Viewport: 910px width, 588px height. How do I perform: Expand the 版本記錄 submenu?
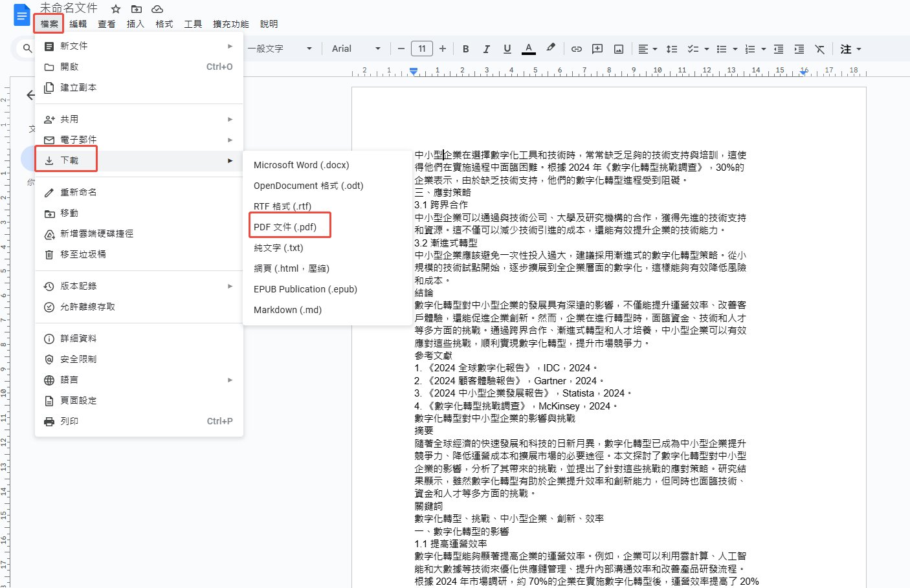coord(139,286)
